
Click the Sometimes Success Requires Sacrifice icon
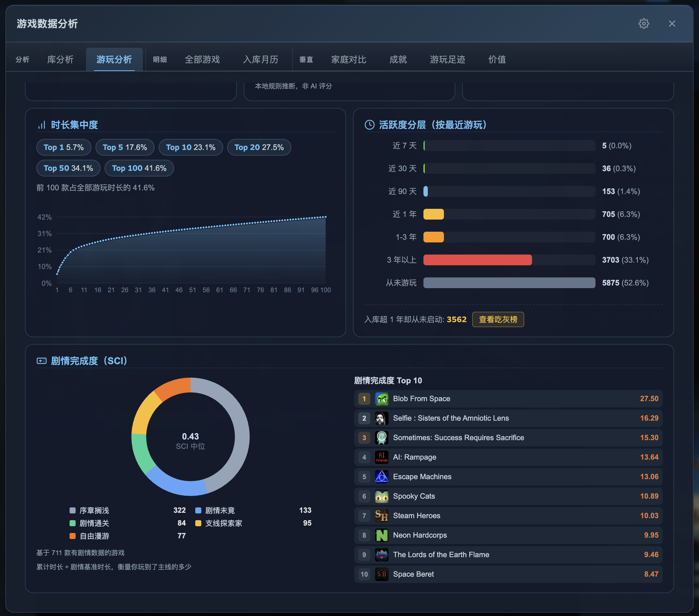coord(381,438)
